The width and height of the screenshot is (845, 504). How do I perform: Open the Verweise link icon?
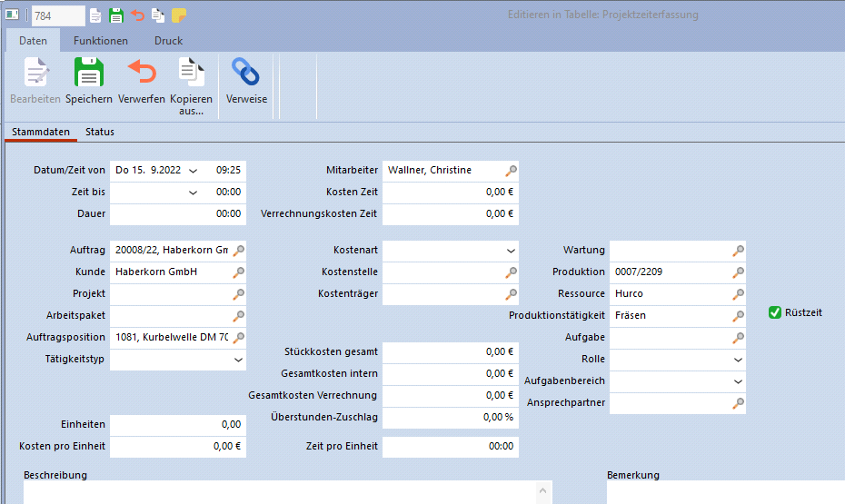[246, 73]
